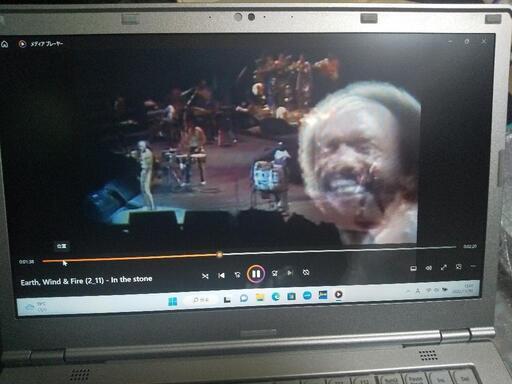Open Windows Start menu

[173, 302]
